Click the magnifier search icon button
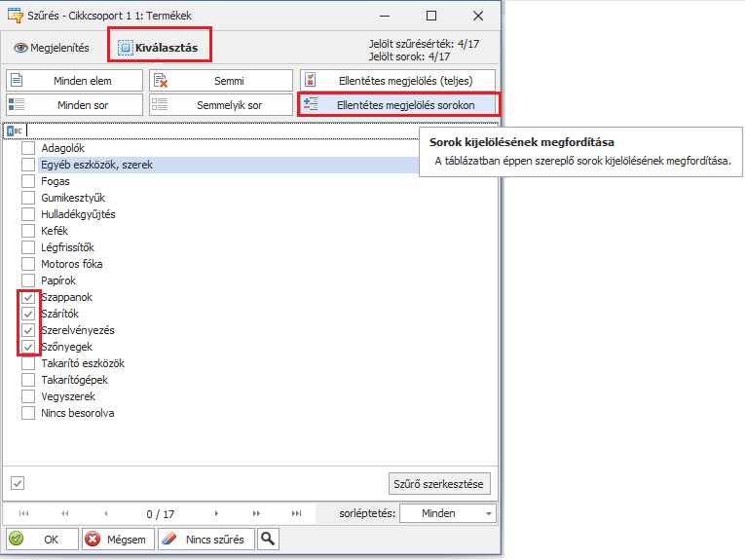Viewport: 745px width, 560px height. (x=268, y=539)
